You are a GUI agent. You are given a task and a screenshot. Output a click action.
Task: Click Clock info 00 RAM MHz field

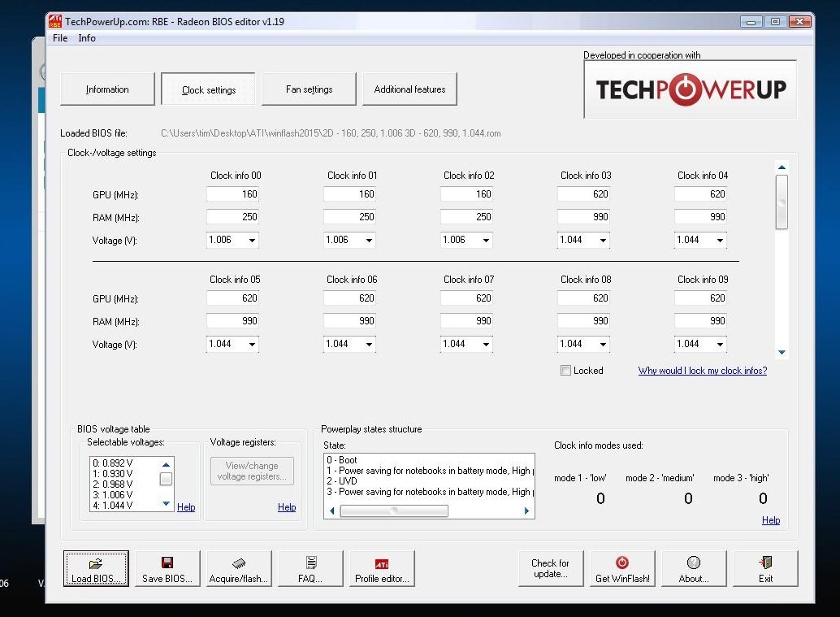(232, 217)
